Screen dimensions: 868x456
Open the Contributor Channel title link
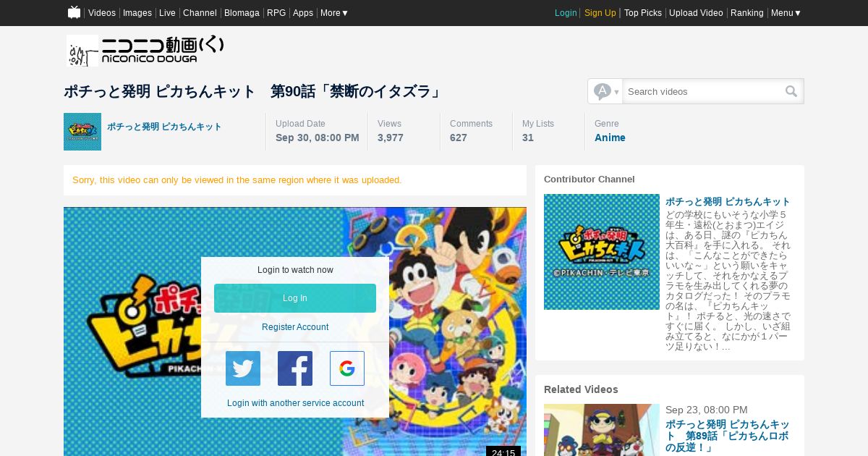pyautogui.click(x=728, y=201)
